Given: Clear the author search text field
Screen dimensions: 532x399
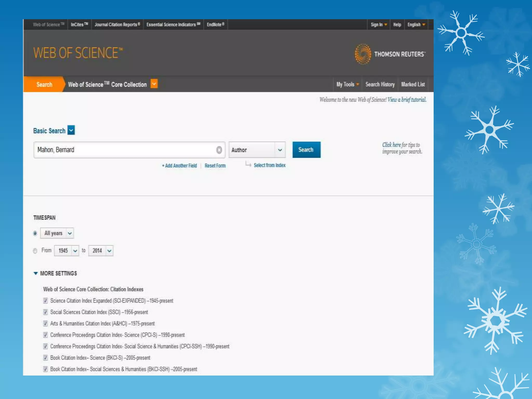Looking at the screenshot, I should [x=219, y=150].
